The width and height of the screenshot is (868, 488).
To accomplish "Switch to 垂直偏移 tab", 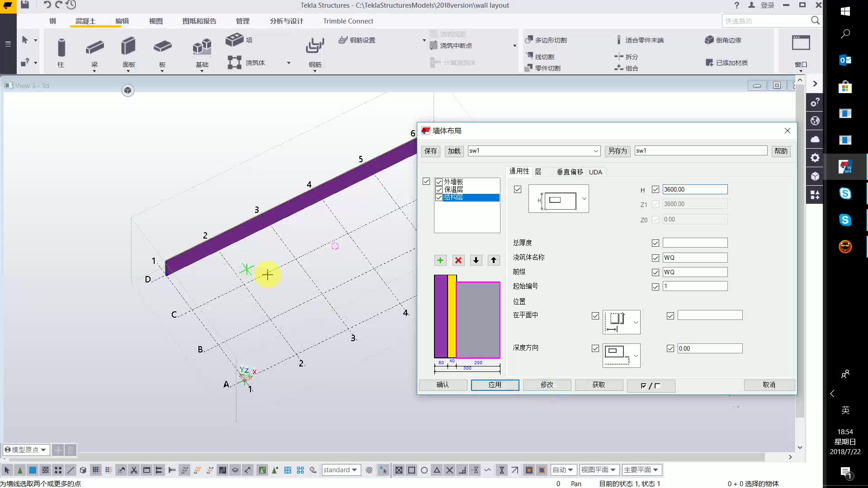I will [569, 172].
